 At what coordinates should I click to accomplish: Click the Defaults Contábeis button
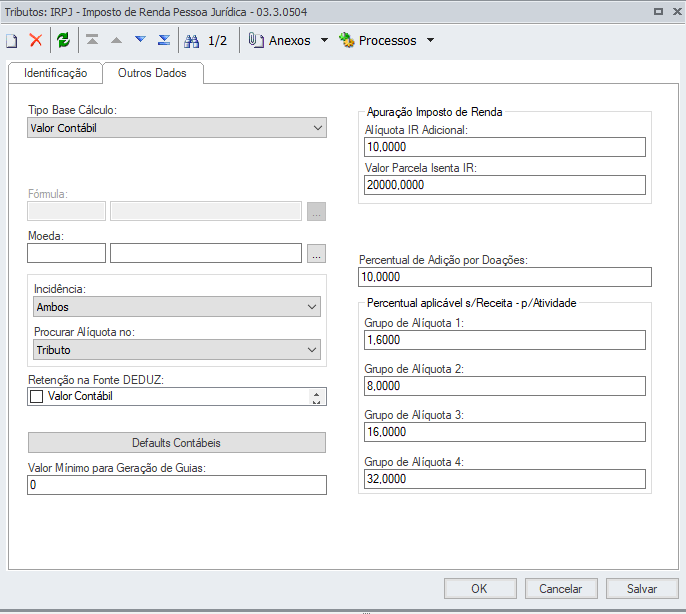coord(177,442)
